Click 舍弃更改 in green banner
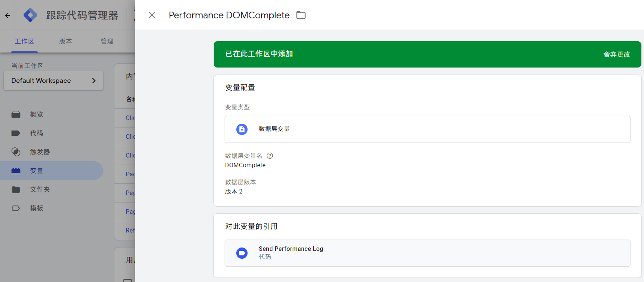The image size is (644, 282). [617, 54]
